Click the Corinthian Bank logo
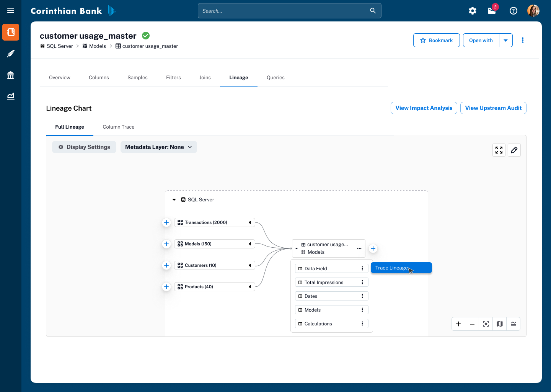551x392 pixels. 73,11
